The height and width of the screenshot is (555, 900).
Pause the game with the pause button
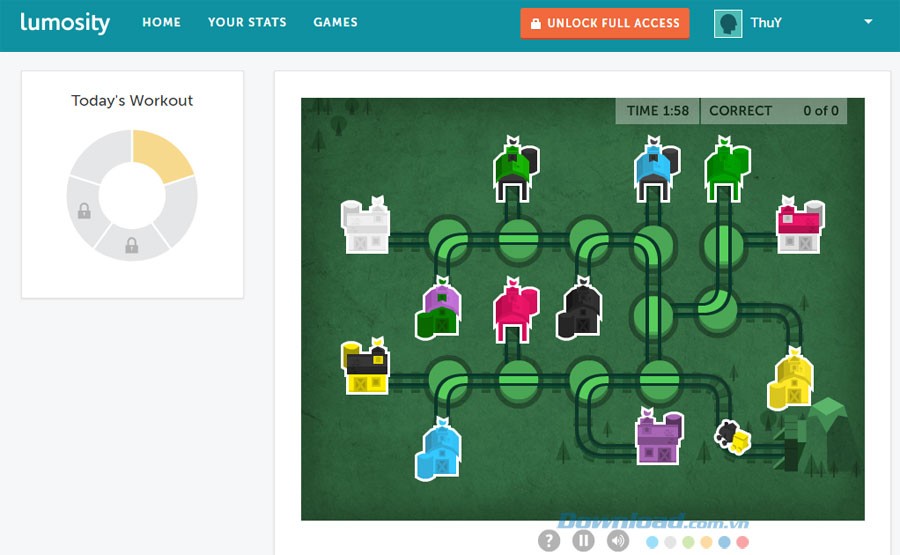pos(583,541)
